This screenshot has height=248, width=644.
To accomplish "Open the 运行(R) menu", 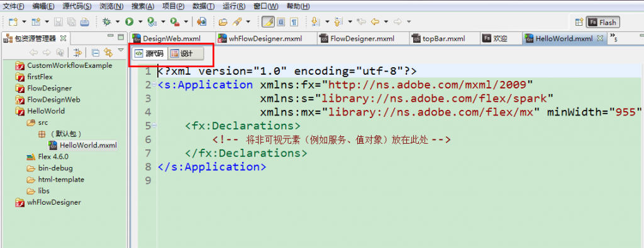I will coord(234,6).
